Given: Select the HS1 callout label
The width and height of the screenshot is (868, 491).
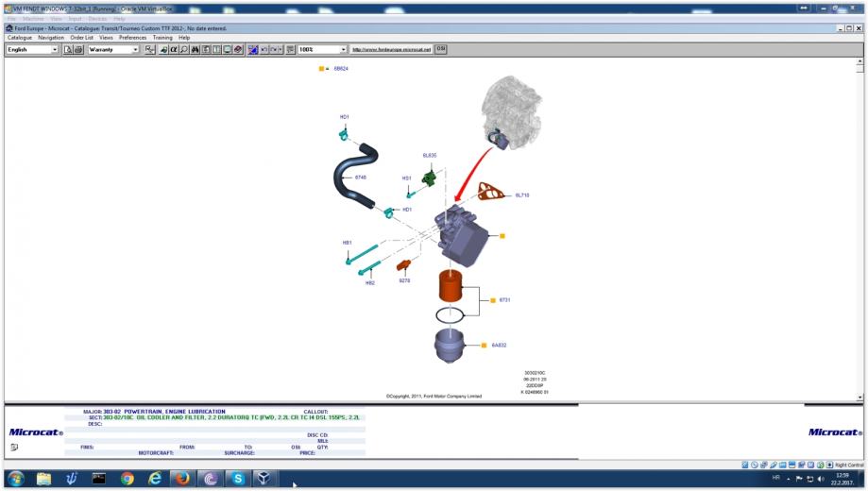Looking at the screenshot, I should click(406, 178).
